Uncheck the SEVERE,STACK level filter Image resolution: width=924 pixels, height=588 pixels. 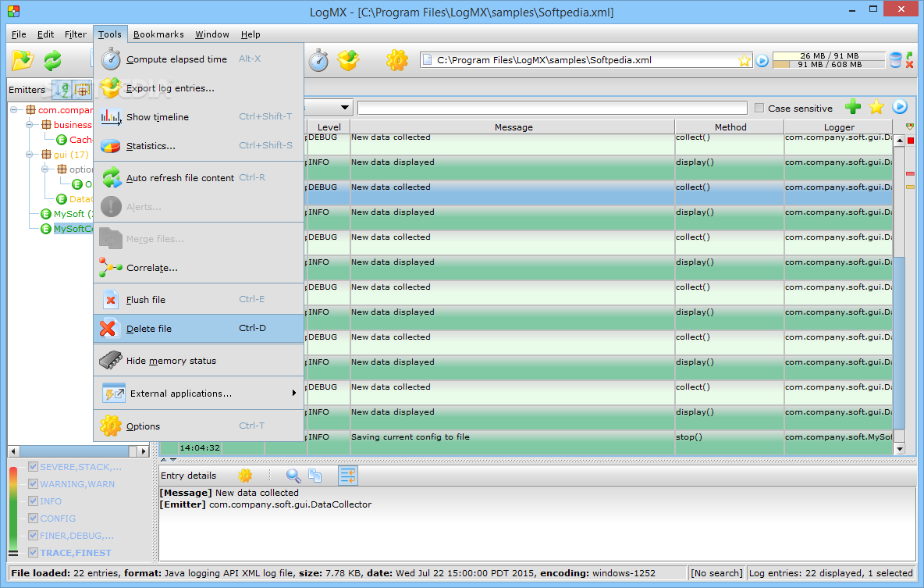click(x=33, y=466)
